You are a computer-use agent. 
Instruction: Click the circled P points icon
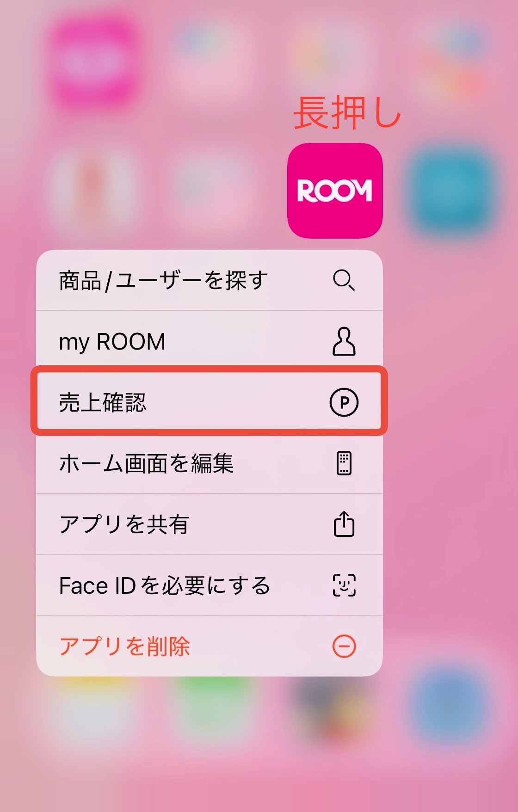coord(344,402)
